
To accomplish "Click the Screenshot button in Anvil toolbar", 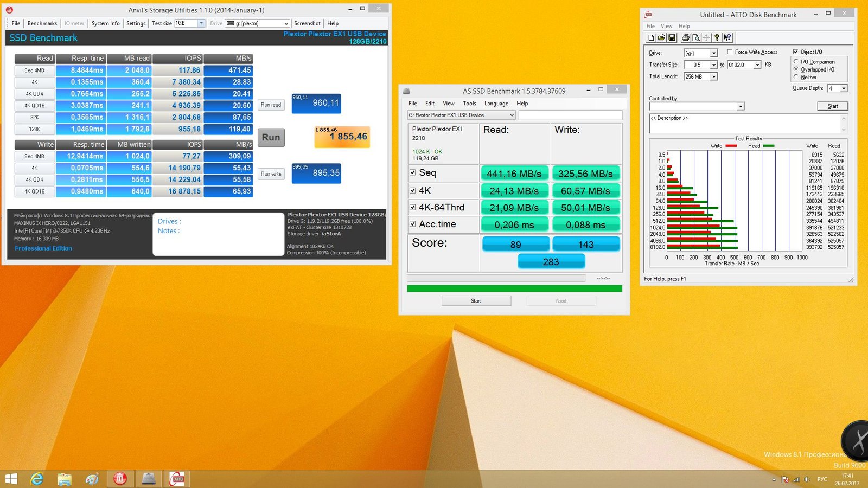I will 307,23.
